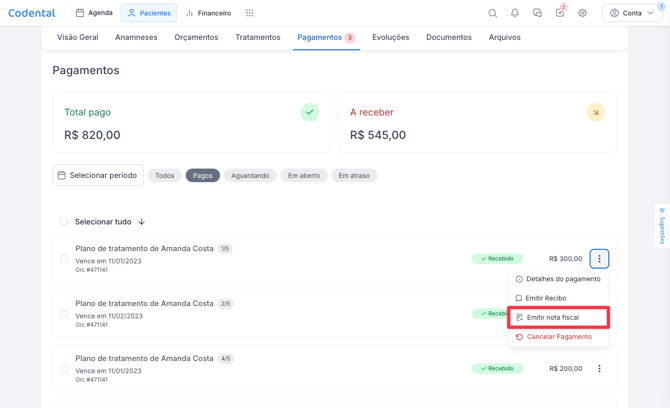The width and height of the screenshot is (670, 408).
Task: Check the 2/5 installment row checkbox
Action: pyautogui.click(x=64, y=314)
